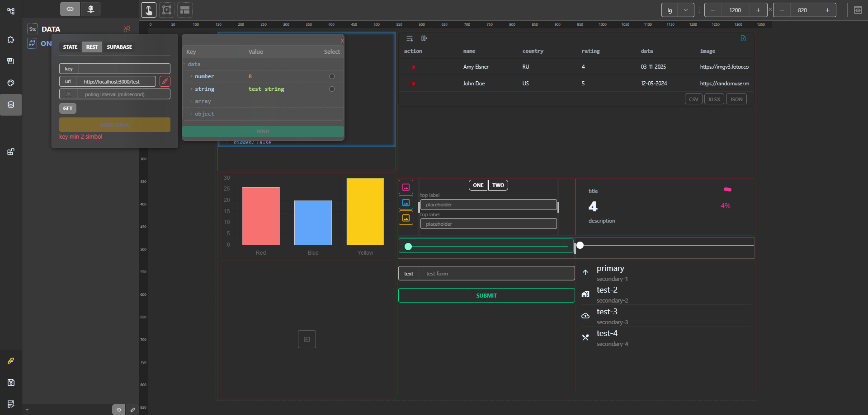The width and height of the screenshot is (868, 415).
Task: Select the database panel icon in left sidebar
Action: tap(10, 104)
